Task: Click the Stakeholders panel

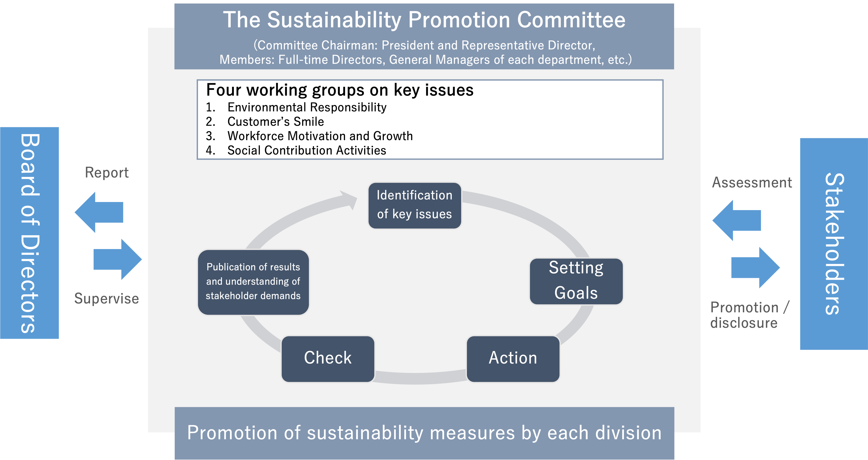Action: pos(834,244)
